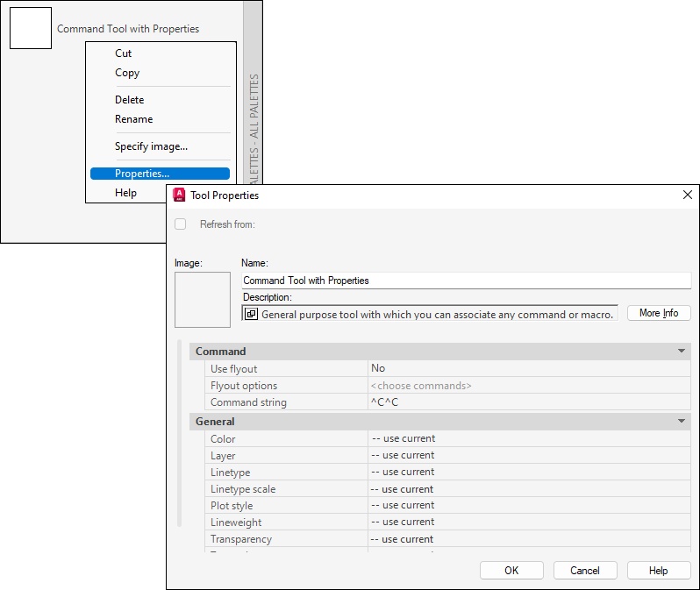Click the Command string row label
This screenshot has height=590, width=700.
[x=248, y=402]
